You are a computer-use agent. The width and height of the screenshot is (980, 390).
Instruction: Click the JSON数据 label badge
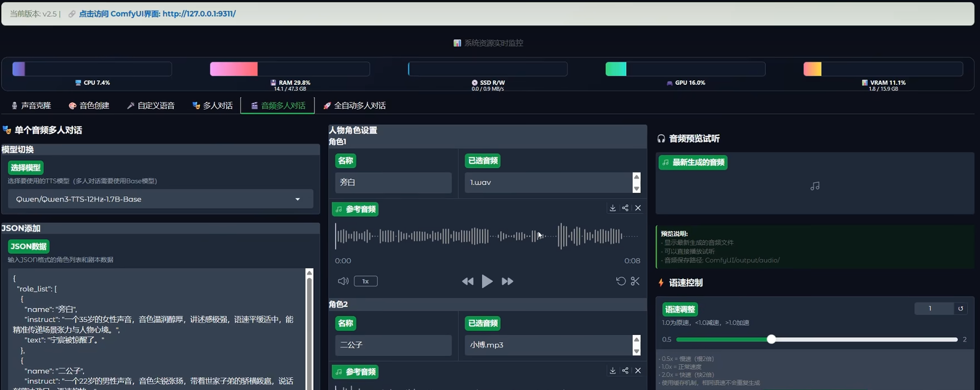pyautogui.click(x=28, y=246)
